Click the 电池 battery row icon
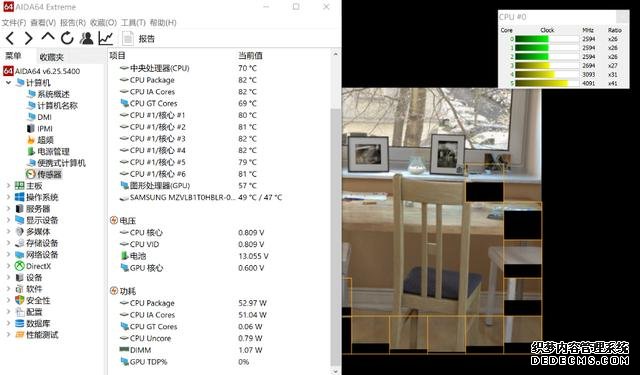 (x=124, y=256)
